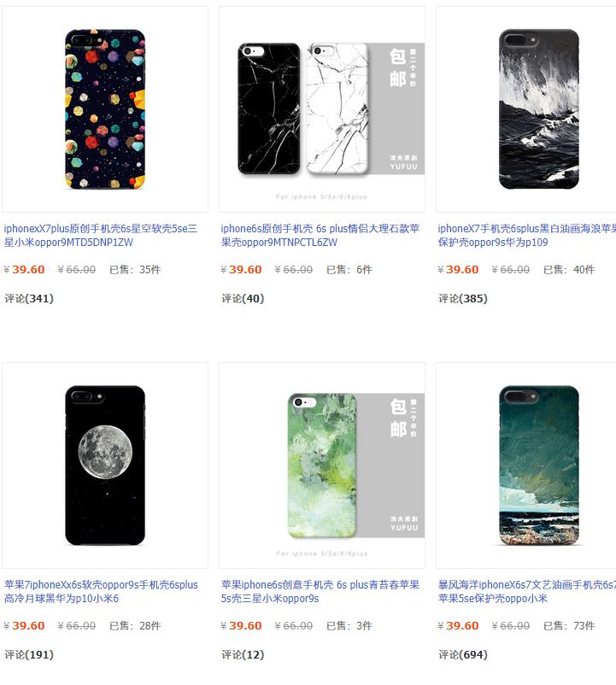Click the iphone6s couple marble case title link
Viewport: 616px width, 685px height.
(x=320, y=236)
